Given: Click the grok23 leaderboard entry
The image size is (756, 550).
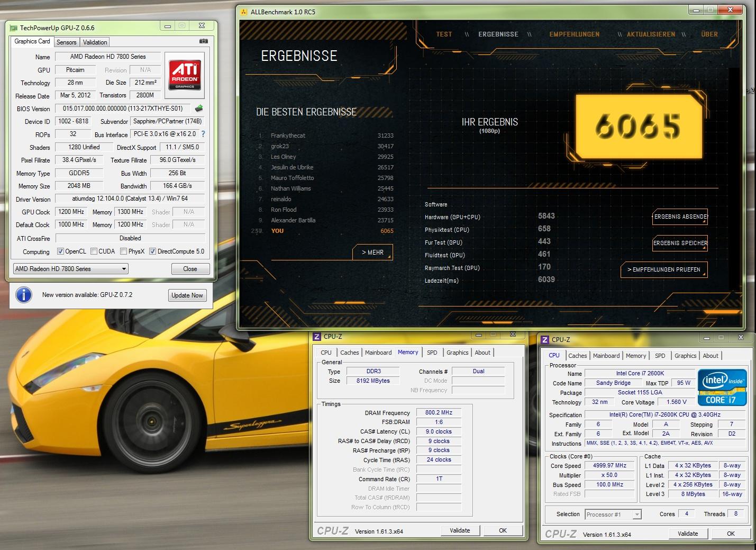Looking at the screenshot, I should (325, 146).
